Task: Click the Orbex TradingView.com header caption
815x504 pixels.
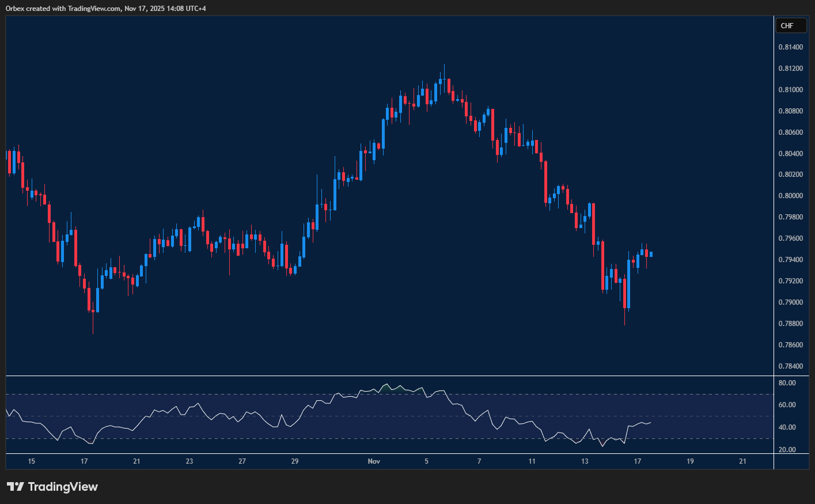Action: pos(106,8)
